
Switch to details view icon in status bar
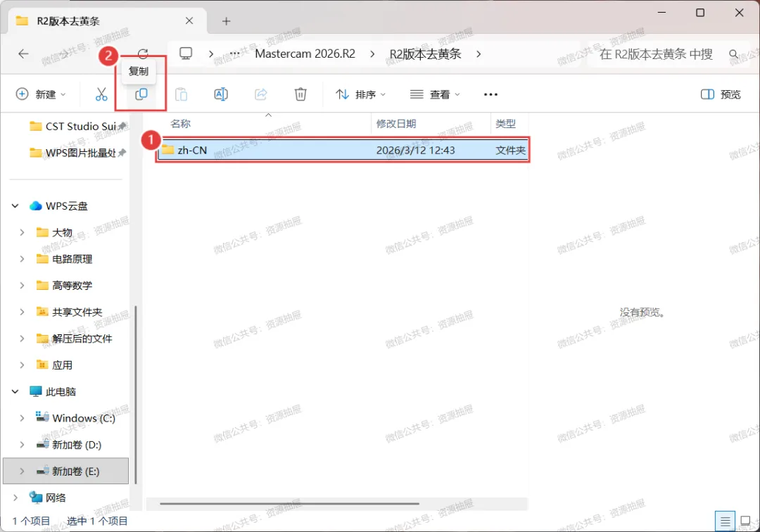click(x=725, y=521)
